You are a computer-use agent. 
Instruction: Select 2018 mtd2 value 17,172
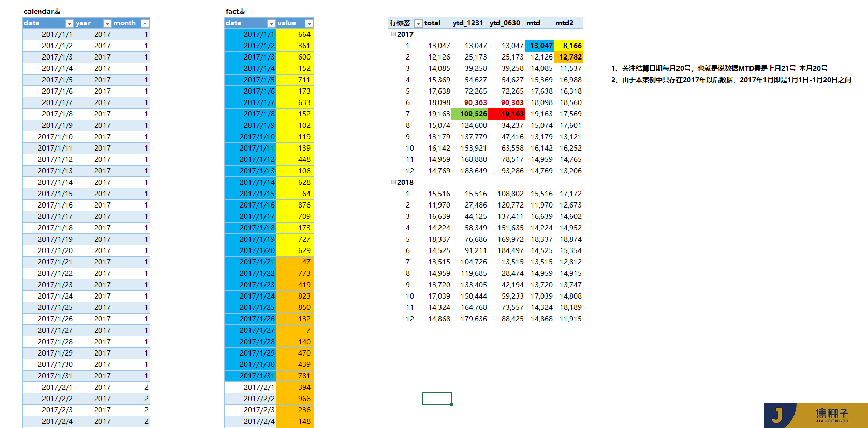point(570,194)
